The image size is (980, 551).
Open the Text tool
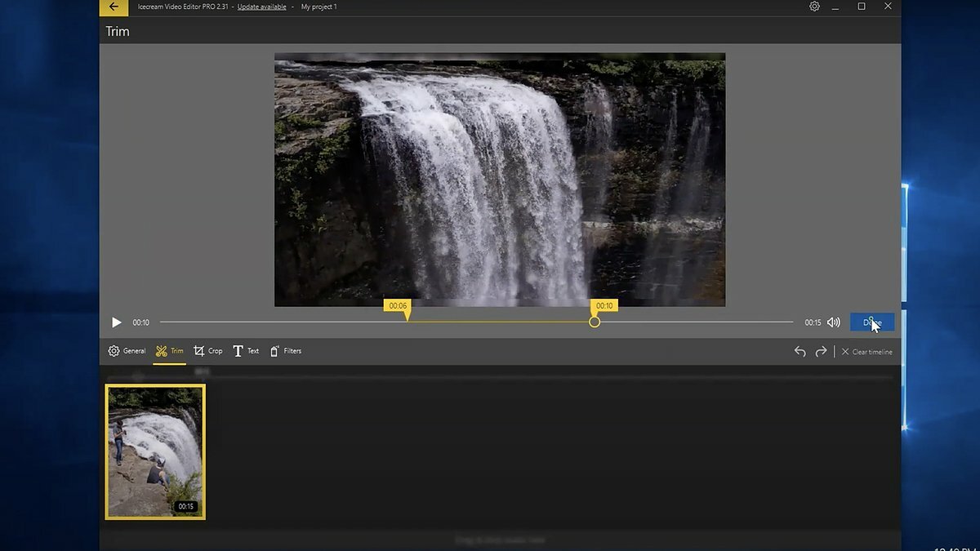[246, 351]
